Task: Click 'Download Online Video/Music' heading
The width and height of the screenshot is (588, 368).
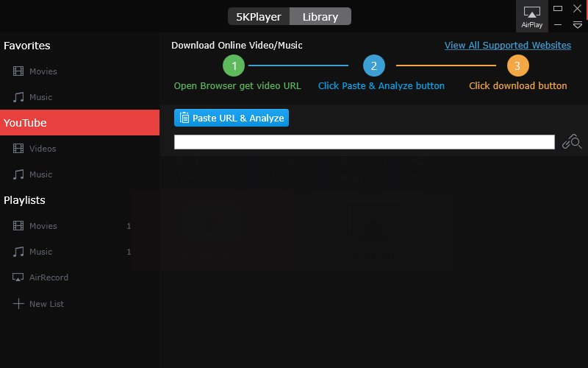Action: click(x=237, y=46)
